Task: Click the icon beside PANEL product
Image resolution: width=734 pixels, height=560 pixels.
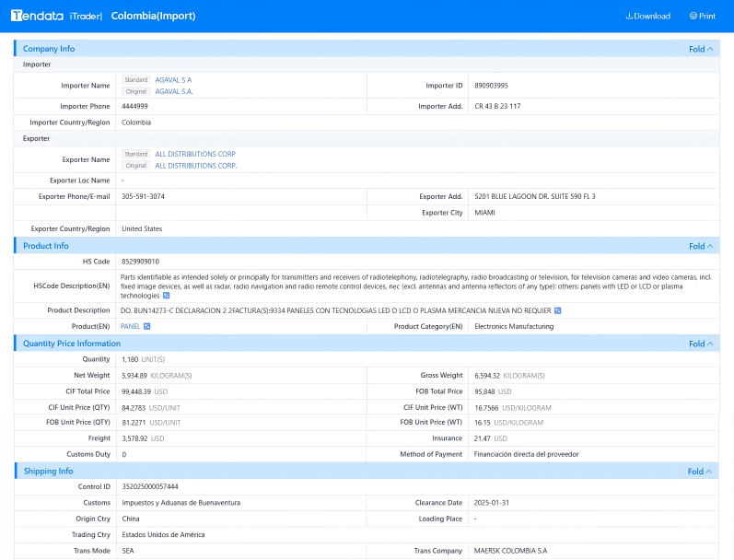Action: pos(147,326)
